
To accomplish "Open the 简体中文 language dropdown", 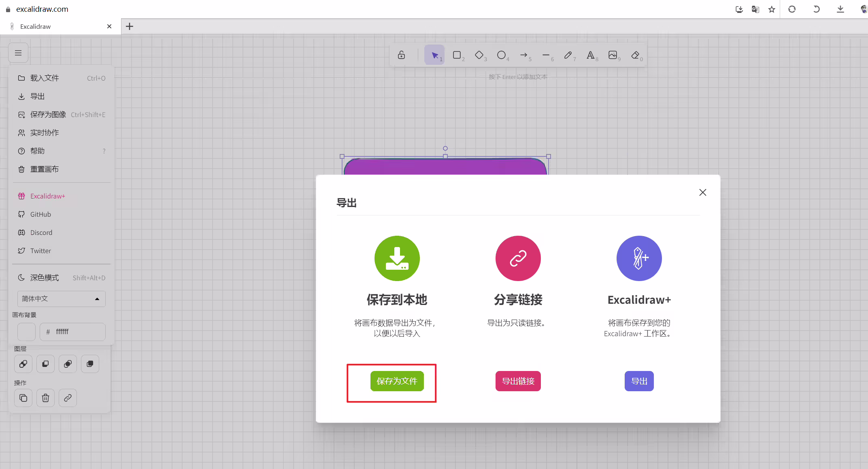I will 62,299.
